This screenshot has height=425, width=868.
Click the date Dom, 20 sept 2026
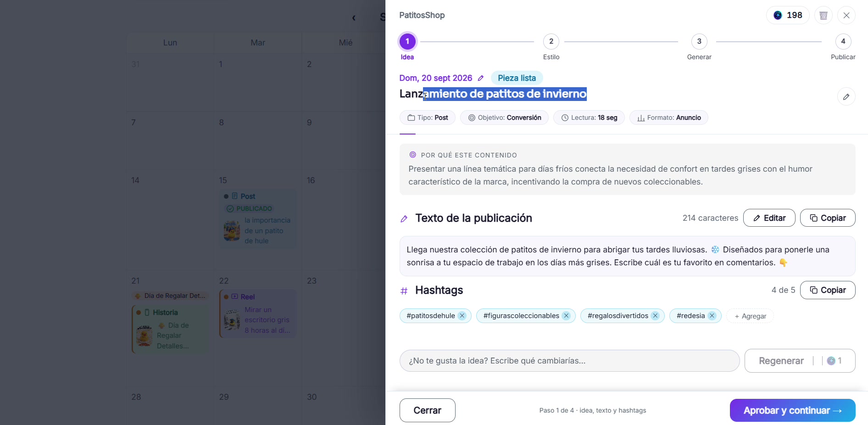pos(436,78)
